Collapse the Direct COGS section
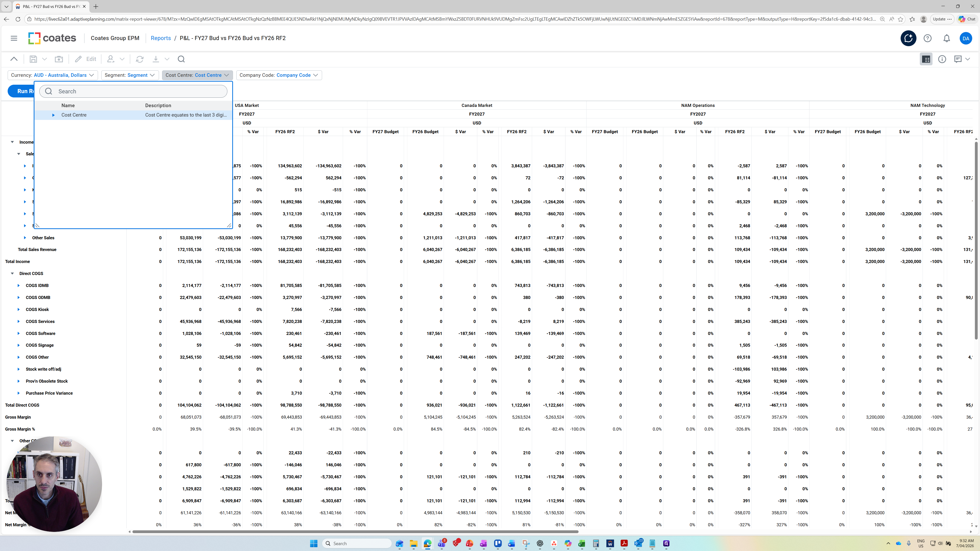 (12, 273)
